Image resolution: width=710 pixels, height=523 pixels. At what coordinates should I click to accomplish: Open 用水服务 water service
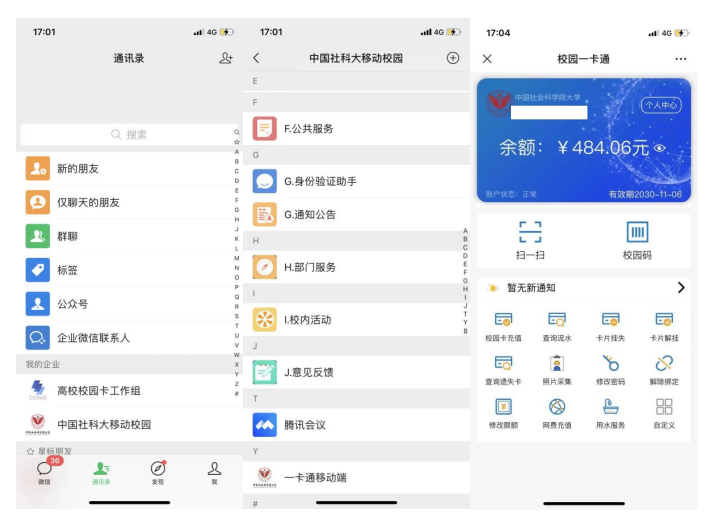click(610, 414)
